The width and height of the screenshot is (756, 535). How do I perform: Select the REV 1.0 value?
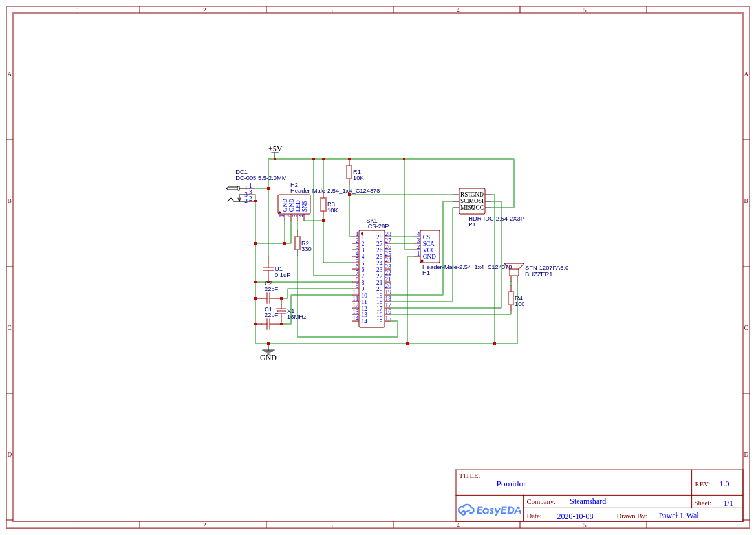pos(724,484)
